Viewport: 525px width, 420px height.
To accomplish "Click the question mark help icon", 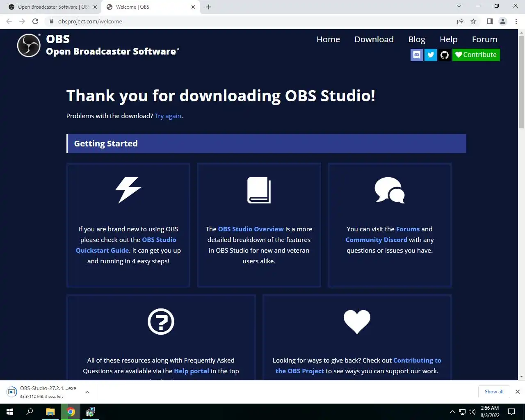I will click(x=161, y=322).
